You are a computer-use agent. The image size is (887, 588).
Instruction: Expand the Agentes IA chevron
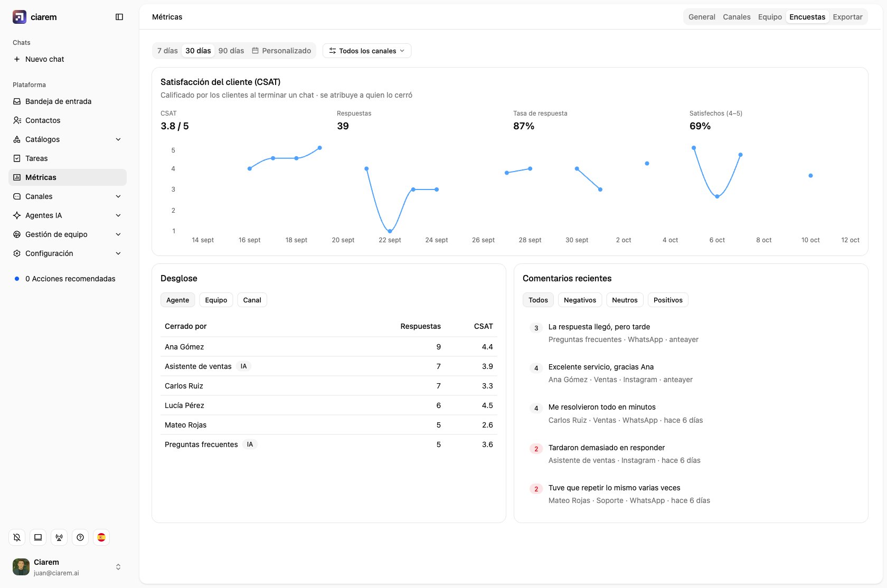tap(118, 215)
